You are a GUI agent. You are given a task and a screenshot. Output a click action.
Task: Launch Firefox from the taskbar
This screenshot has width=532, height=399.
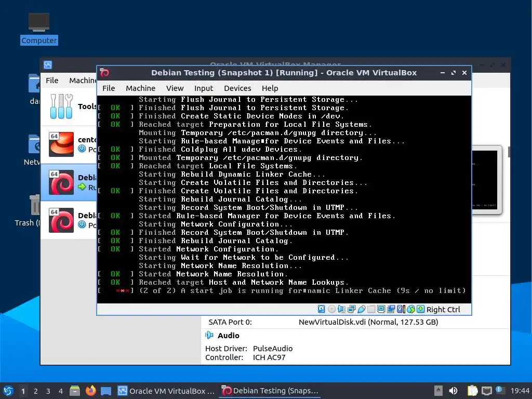point(90,391)
